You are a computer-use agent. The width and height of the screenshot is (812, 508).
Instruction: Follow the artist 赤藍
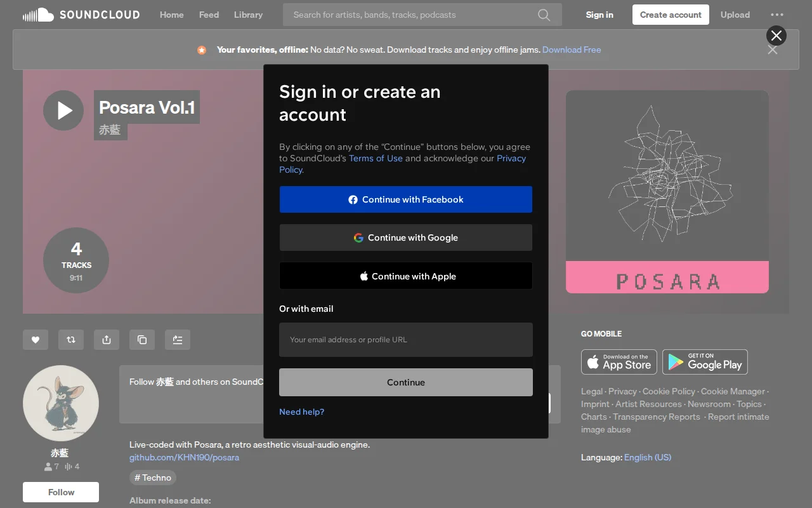click(x=61, y=492)
